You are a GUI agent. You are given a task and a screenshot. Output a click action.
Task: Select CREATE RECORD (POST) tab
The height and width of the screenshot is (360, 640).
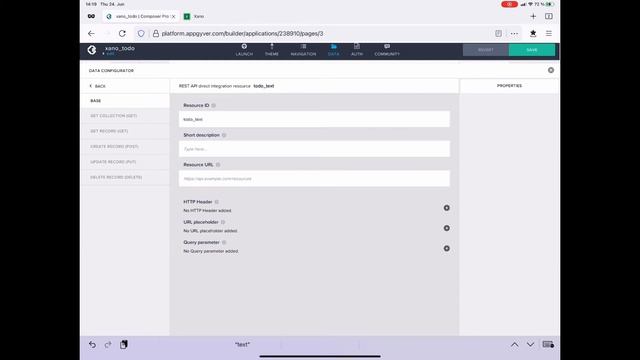pyautogui.click(x=125, y=147)
